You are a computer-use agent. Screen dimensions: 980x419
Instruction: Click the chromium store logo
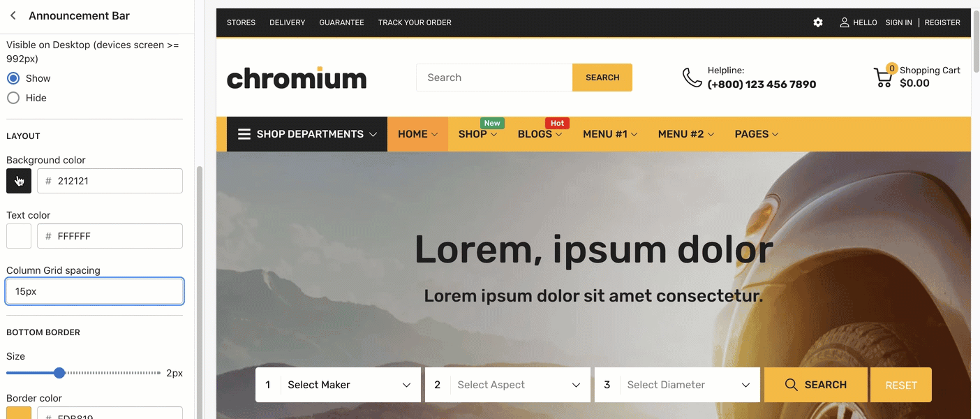297,78
